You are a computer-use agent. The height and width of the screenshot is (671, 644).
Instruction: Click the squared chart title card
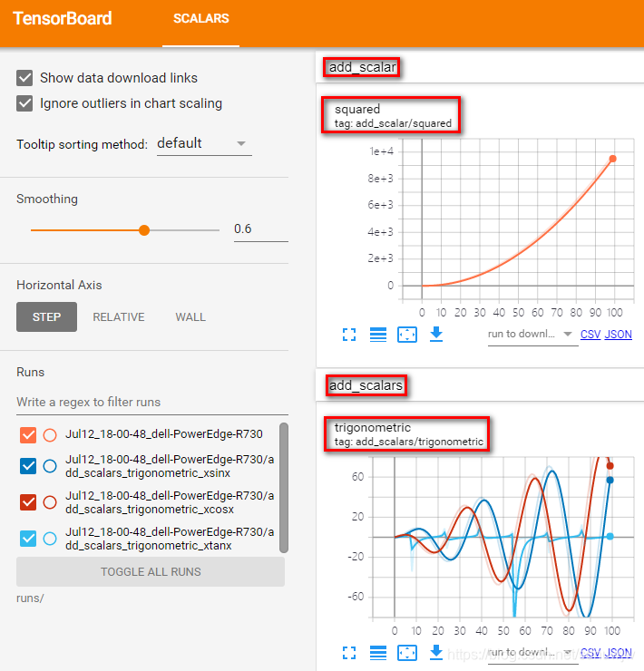[391, 115]
